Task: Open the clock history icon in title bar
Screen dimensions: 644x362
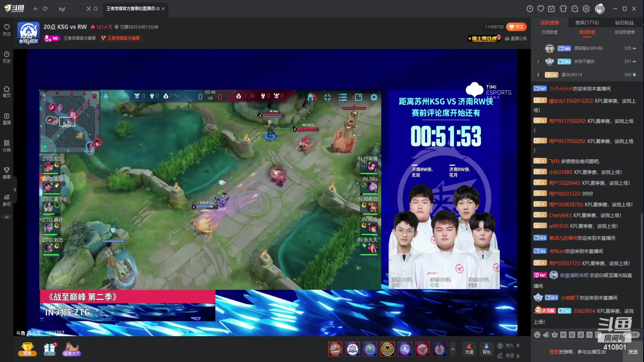Action: pyautogui.click(x=530, y=9)
